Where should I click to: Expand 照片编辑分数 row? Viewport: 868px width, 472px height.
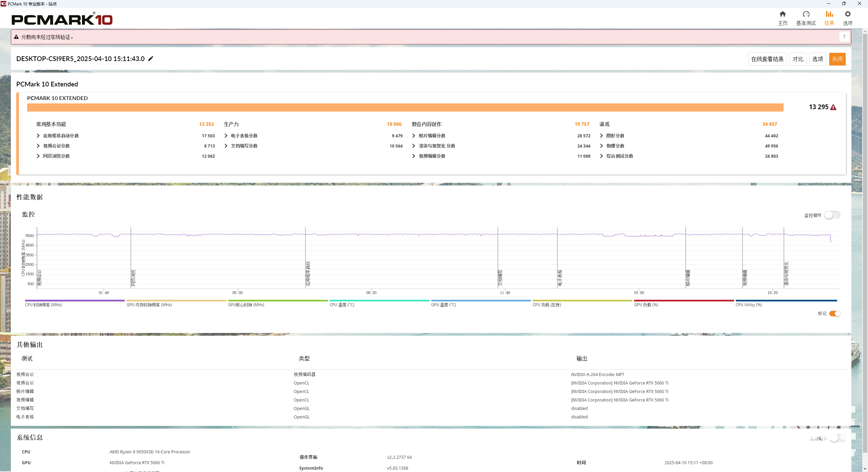tap(414, 136)
